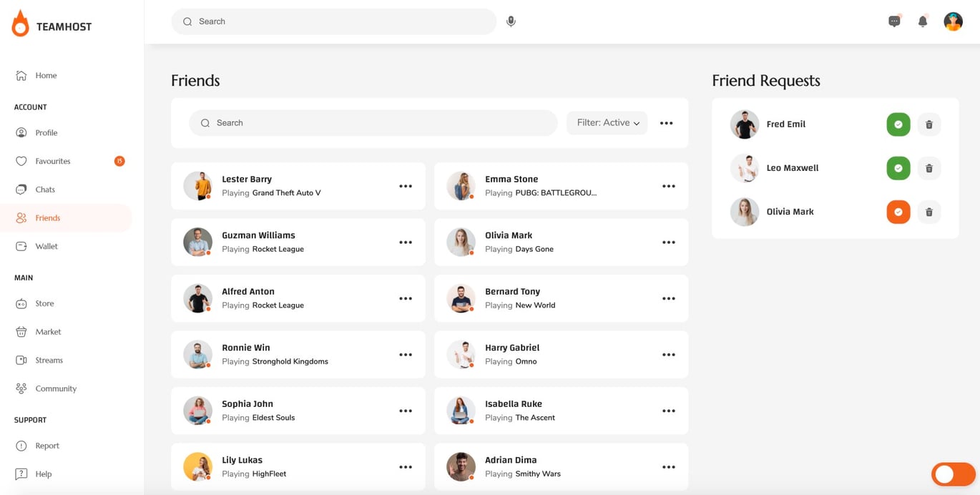The height and width of the screenshot is (495, 980).
Task: Accept Fred Emil's friend request
Action: 898,124
